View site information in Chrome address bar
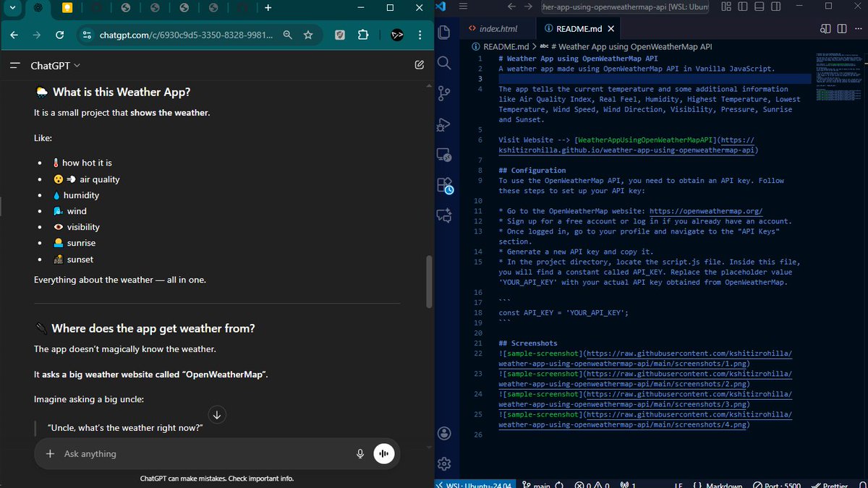The image size is (868, 488). click(x=86, y=35)
